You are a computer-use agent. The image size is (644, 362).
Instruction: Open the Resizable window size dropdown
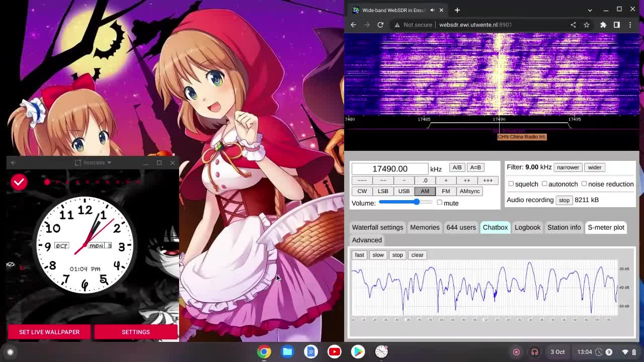pyautogui.click(x=93, y=162)
